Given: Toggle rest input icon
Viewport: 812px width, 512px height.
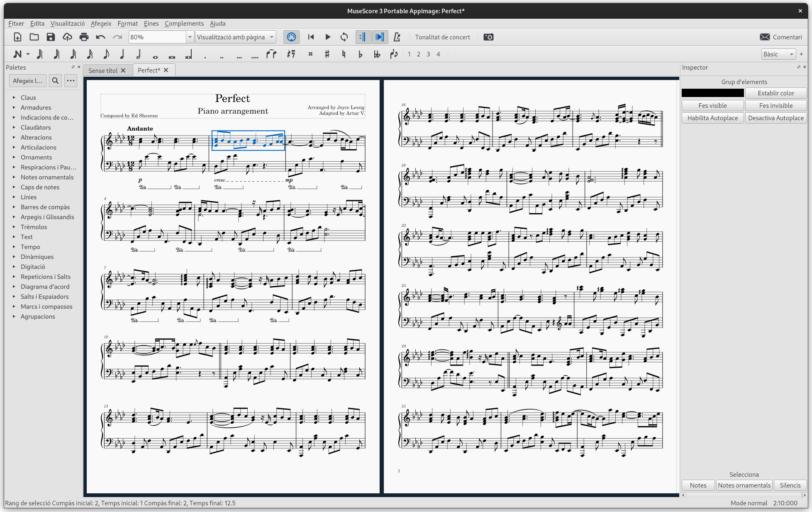Looking at the screenshot, I should (x=291, y=54).
